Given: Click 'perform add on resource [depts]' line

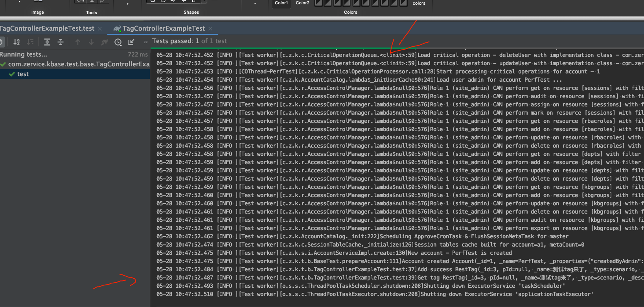Looking at the screenshot, I should tap(400, 162).
